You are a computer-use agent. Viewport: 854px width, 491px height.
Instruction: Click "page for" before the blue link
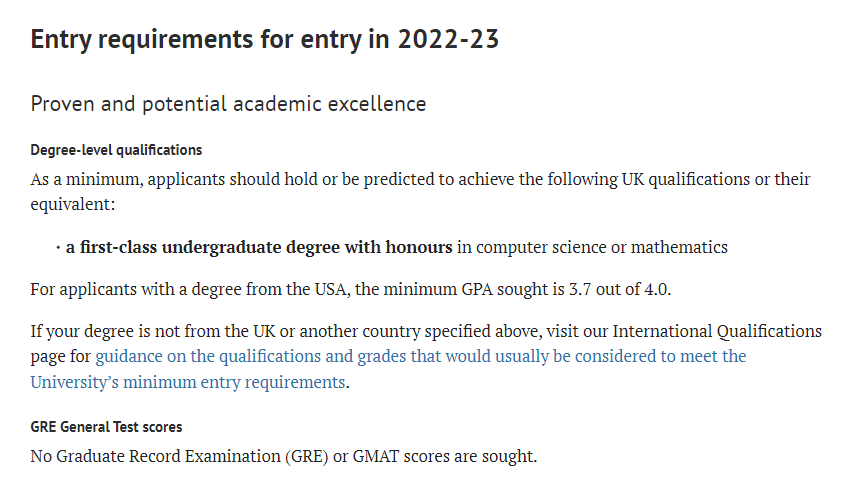click(x=60, y=357)
